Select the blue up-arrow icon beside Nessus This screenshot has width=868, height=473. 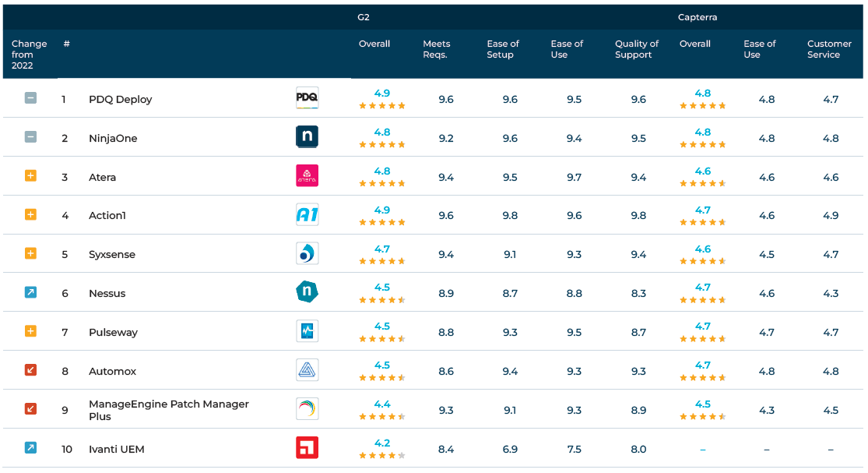[x=31, y=292]
